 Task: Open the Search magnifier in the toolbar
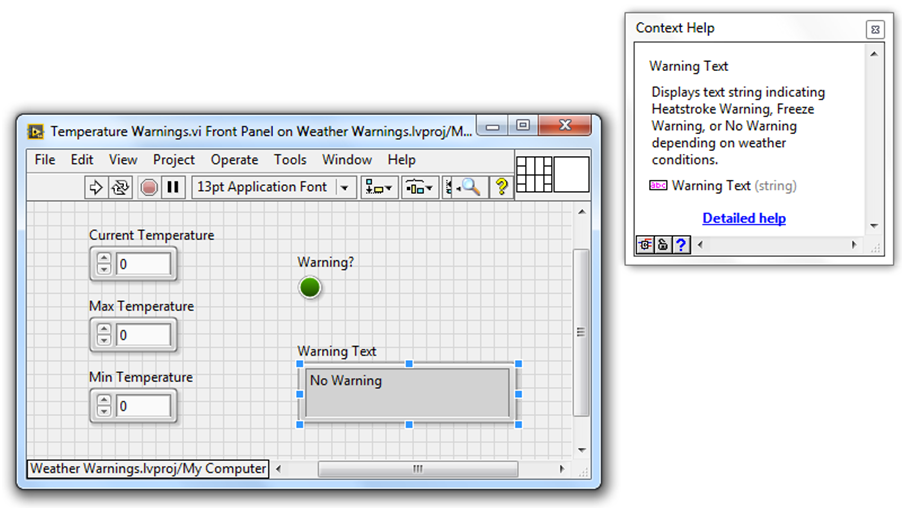click(x=468, y=187)
